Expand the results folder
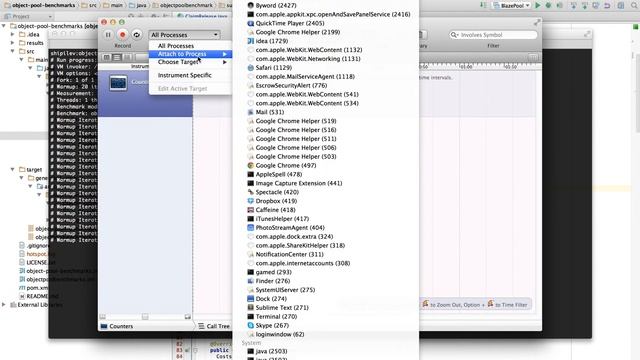The height and width of the screenshot is (360, 640). point(13,43)
